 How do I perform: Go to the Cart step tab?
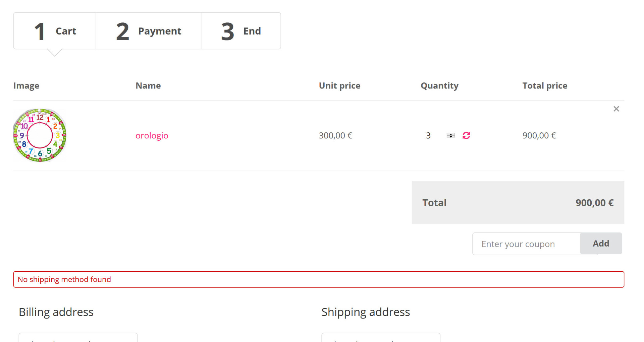[x=55, y=31]
